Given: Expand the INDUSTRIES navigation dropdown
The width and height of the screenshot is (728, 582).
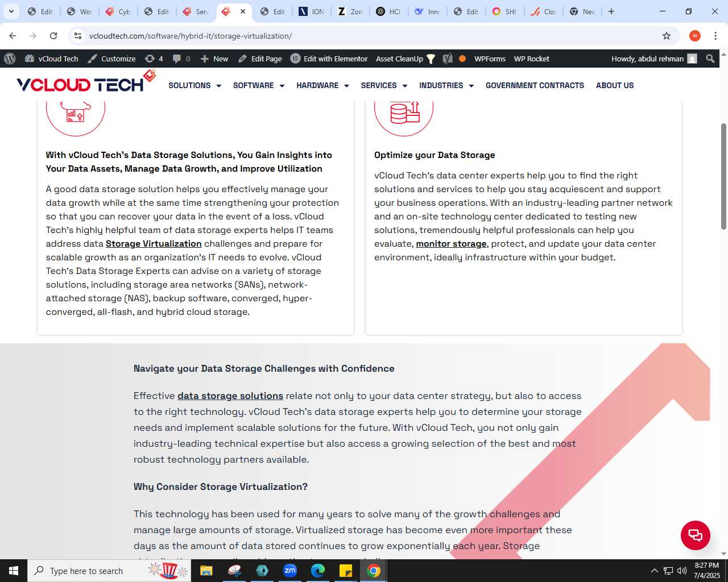Looking at the screenshot, I should [446, 85].
